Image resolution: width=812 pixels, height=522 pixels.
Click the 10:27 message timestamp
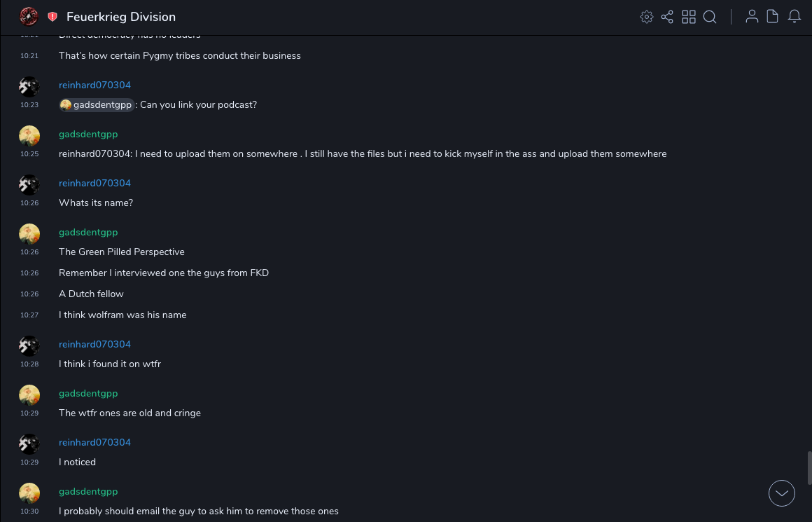coord(29,315)
